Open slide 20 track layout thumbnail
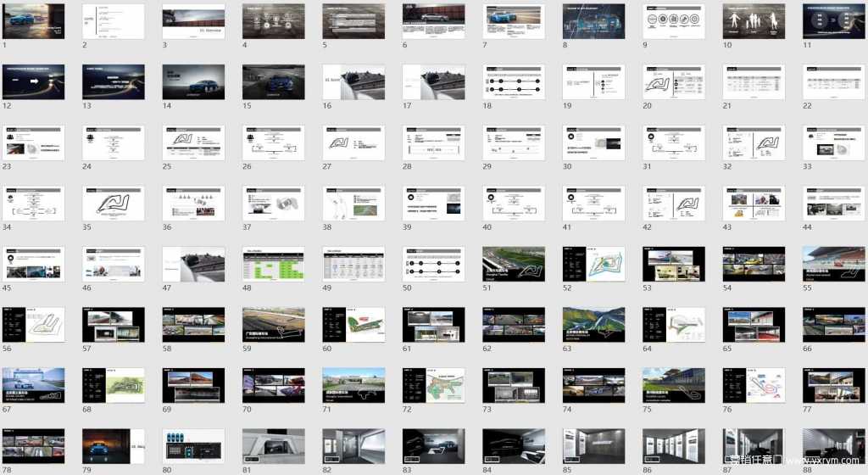The image size is (868, 475). 674,82
